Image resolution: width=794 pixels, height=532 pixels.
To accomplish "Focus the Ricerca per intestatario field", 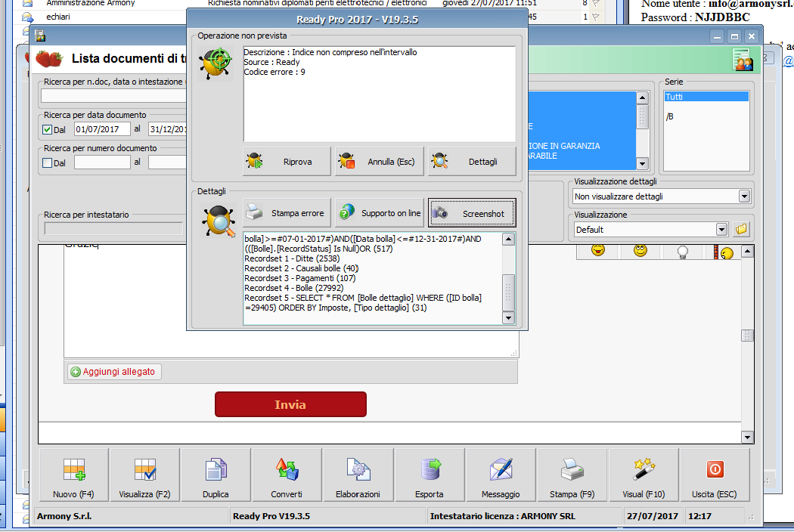I will coord(114,229).
